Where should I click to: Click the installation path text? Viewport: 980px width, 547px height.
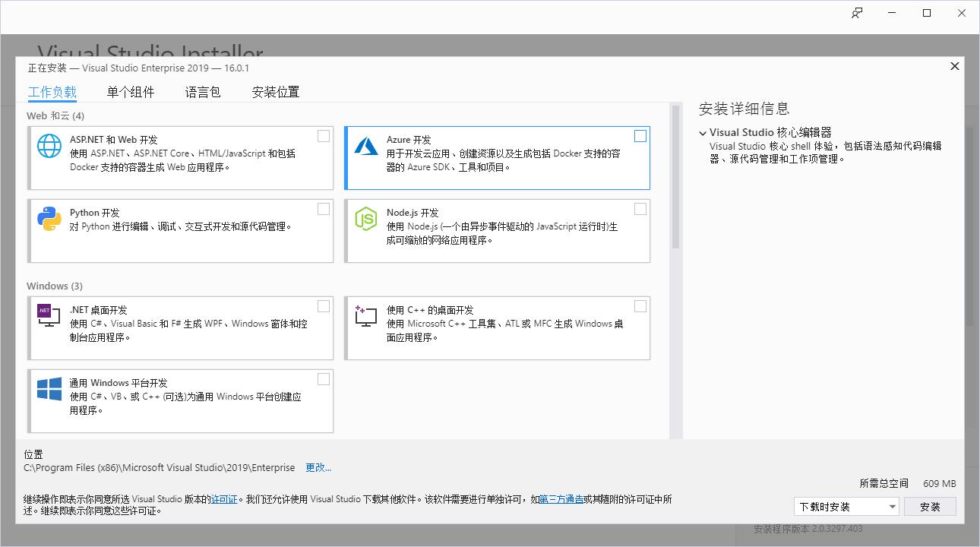click(160, 467)
